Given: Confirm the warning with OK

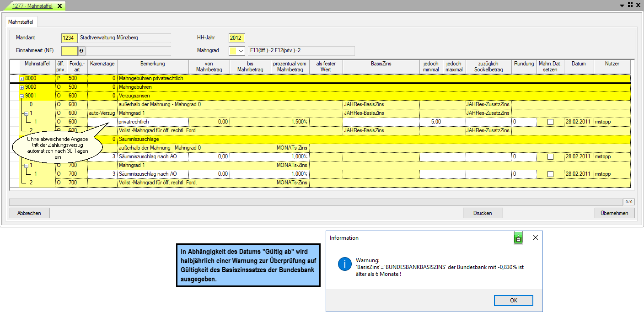Looking at the screenshot, I should [x=513, y=301].
